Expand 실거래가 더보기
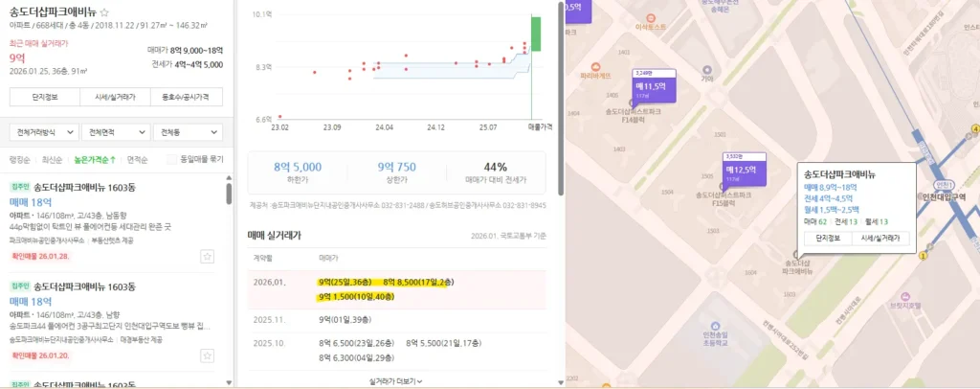980x389 pixels. 396,380
